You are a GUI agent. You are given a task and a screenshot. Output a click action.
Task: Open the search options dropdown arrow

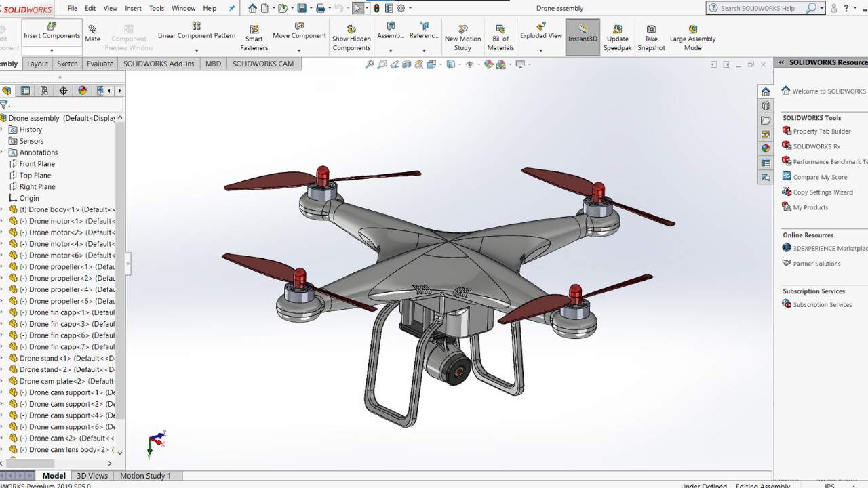pyautogui.click(x=822, y=8)
